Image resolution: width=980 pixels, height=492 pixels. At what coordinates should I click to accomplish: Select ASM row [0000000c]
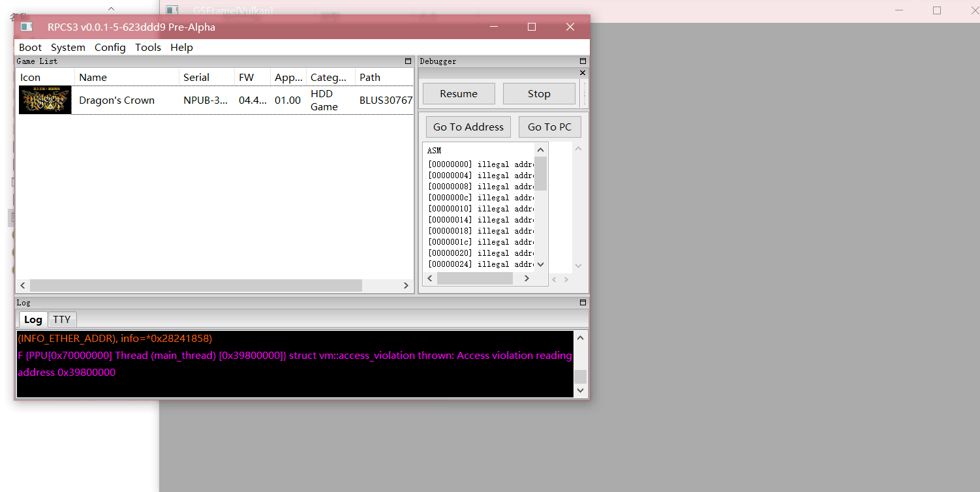point(480,198)
